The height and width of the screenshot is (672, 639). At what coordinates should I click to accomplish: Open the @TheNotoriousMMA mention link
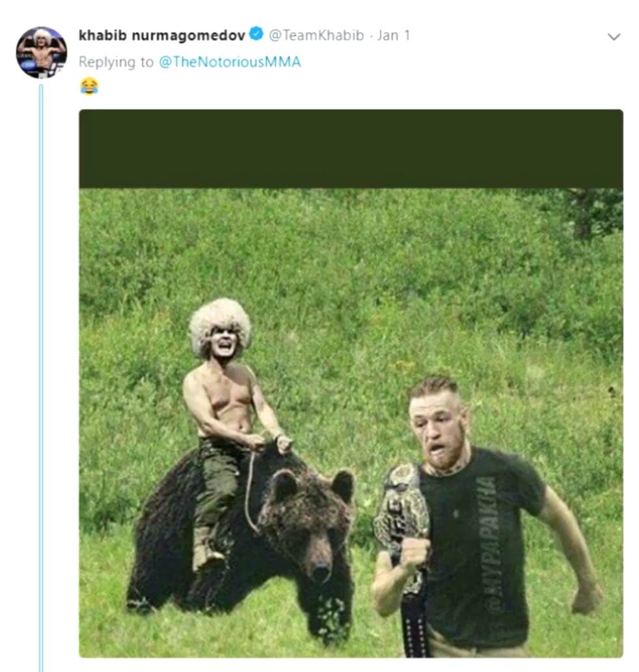click(230, 62)
